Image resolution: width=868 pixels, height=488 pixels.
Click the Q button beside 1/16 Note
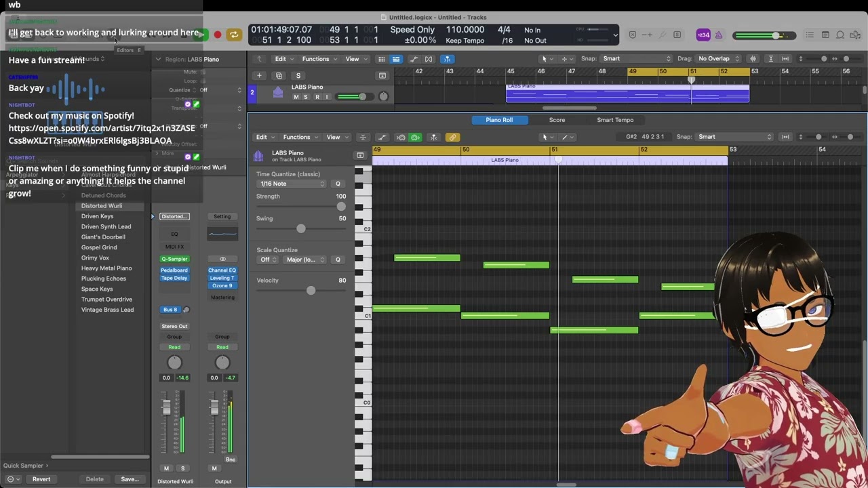coord(338,184)
